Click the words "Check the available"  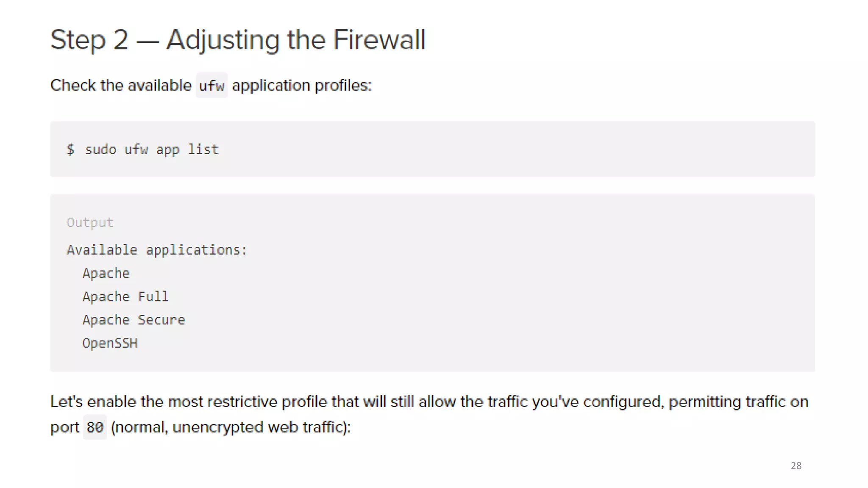[121, 86]
